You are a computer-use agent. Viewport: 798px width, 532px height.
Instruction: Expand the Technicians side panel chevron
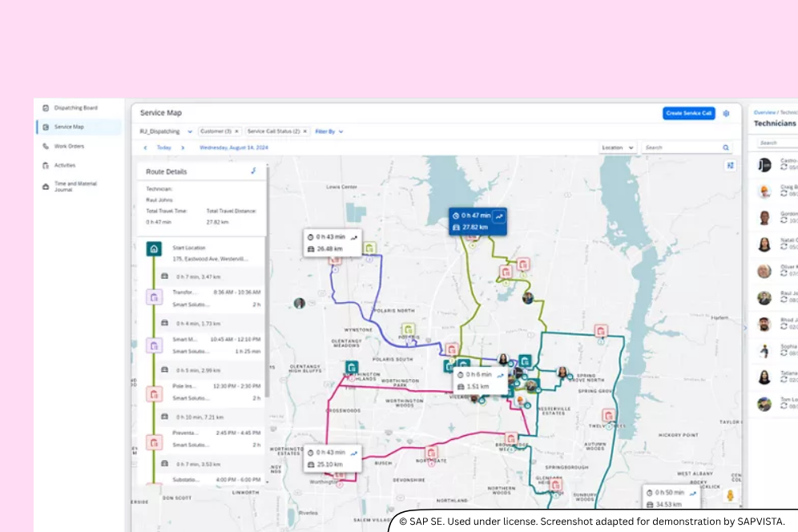click(745, 328)
